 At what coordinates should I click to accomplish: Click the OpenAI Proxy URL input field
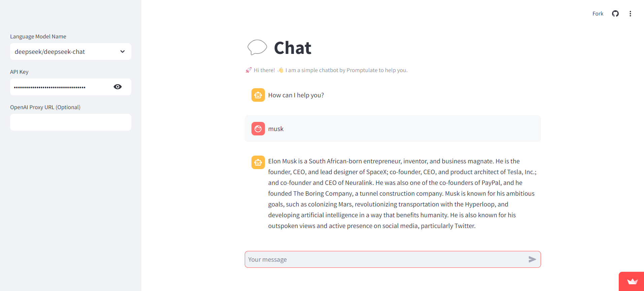71,122
